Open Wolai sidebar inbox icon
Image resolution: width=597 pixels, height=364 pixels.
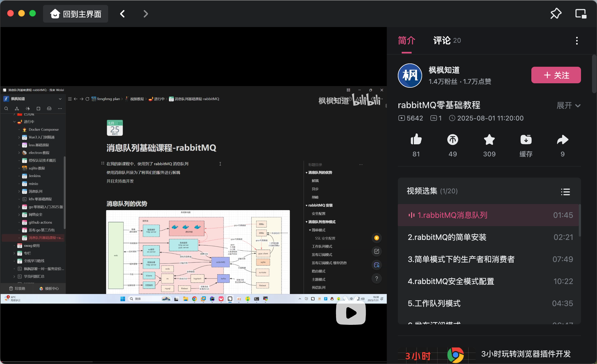pos(49,109)
